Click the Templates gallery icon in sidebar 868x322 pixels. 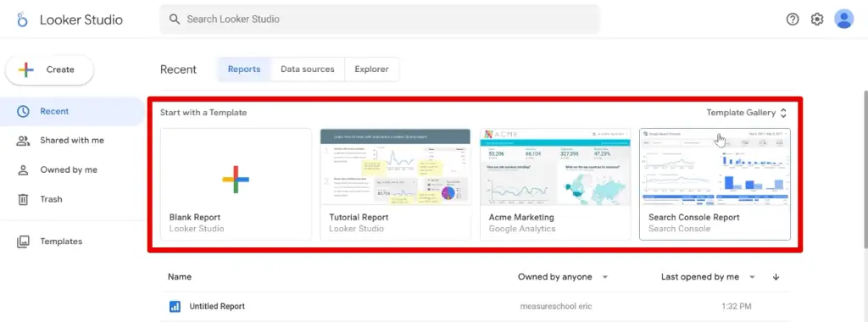[23, 241]
